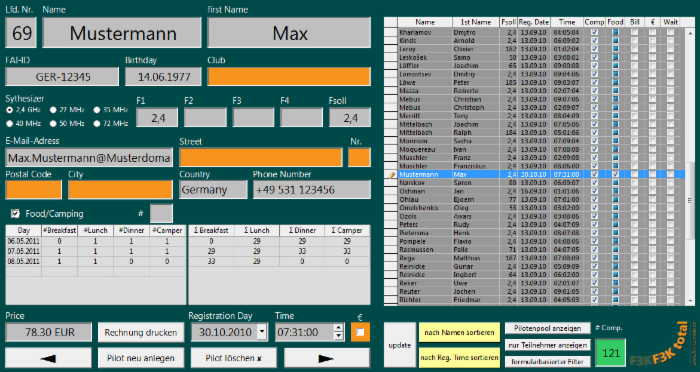Toggle the Food/Camping checkbox
Screen dimensions: 700x372
pyautogui.click(x=15, y=213)
